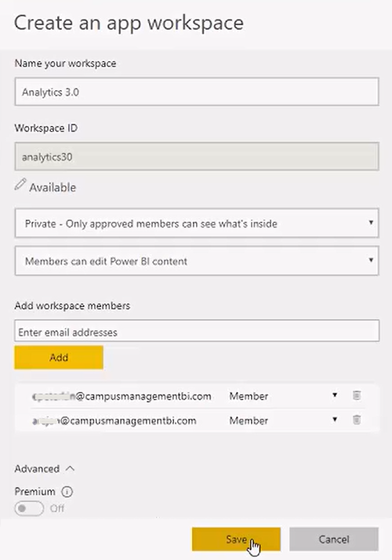Viewport: 392px width, 560px height.
Task: Save the new app workspace
Action: (236, 539)
